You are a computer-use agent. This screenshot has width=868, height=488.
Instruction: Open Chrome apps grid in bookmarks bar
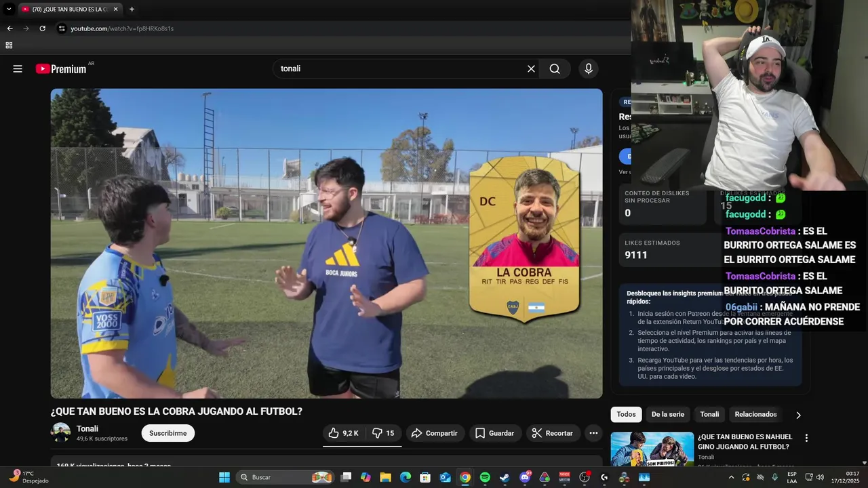click(9, 45)
